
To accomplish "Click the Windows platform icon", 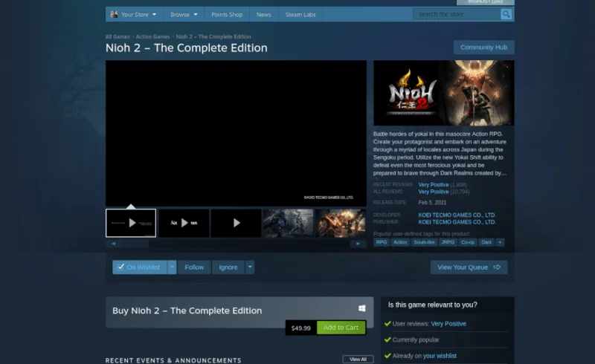I will click(x=362, y=308).
